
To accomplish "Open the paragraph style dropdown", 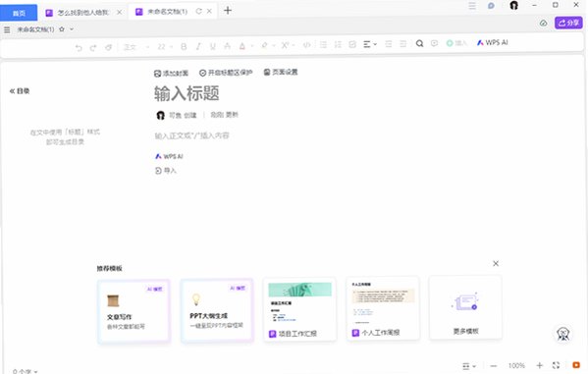I will pos(136,47).
